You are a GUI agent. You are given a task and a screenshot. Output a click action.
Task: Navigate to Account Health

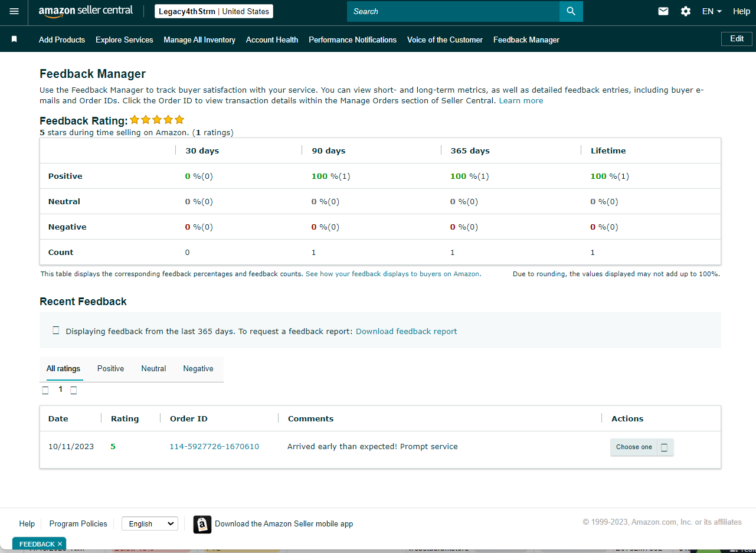point(272,40)
